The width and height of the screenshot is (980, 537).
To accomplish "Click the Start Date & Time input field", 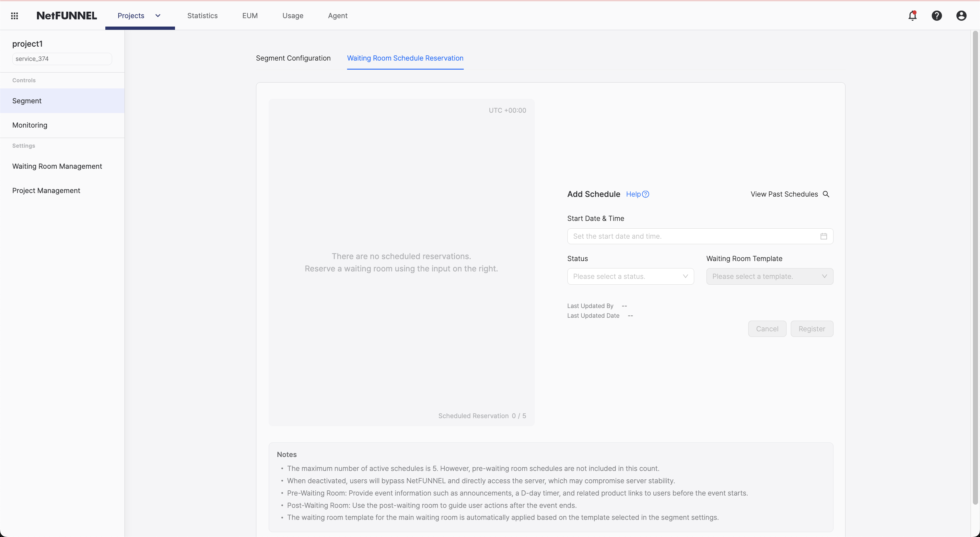I will (693, 236).
